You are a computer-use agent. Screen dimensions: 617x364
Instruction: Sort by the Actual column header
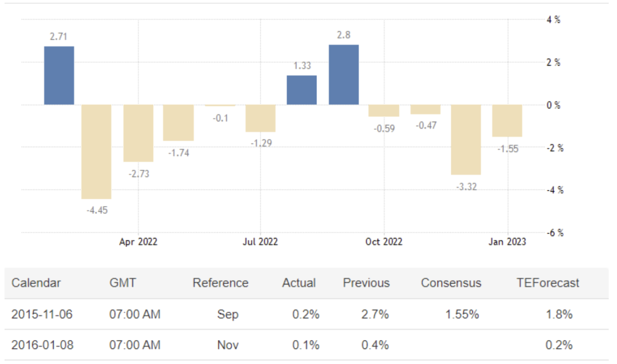(x=299, y=283)
